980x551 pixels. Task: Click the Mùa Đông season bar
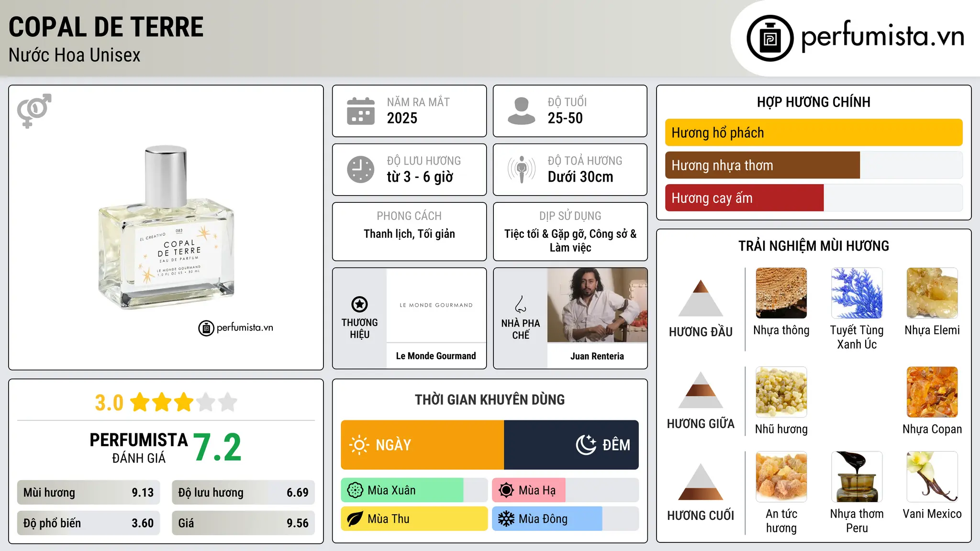tap(566, 519)
